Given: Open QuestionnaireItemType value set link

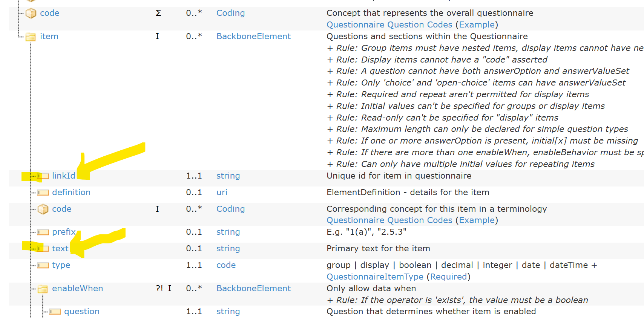Looking at the screenshot, I should tap(375, 277).
